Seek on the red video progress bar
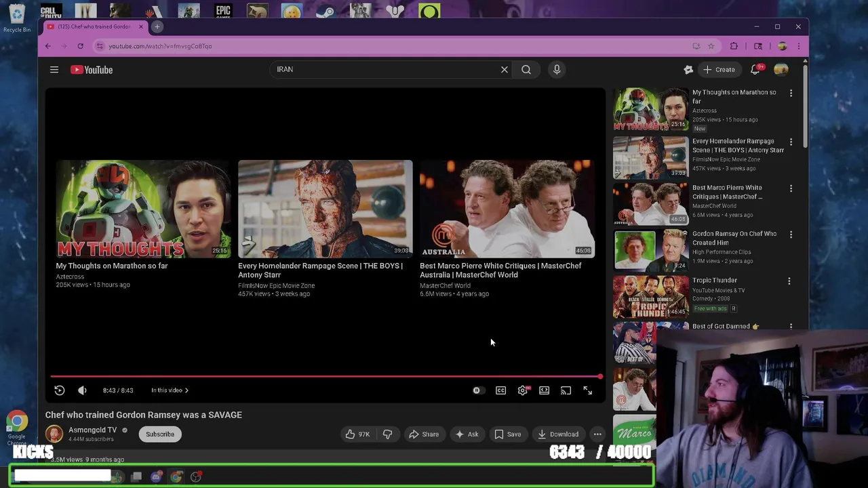 point(325,376)
